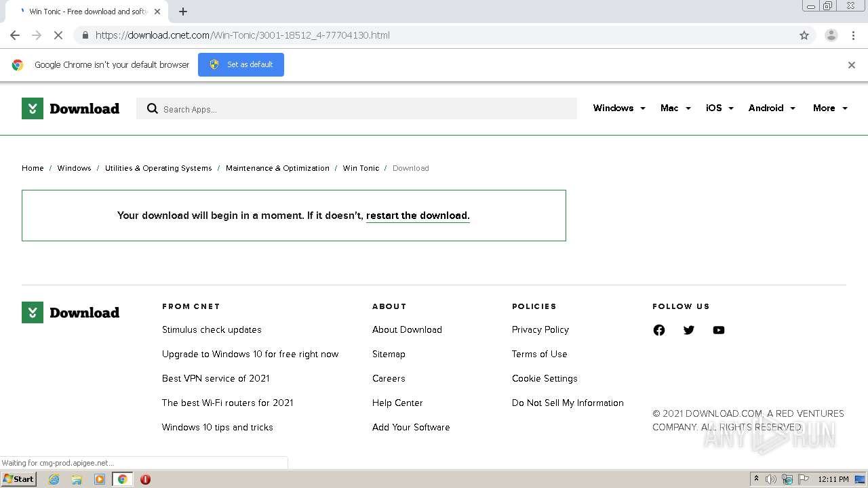Open the Privacy Policy link
The image size is (868, 488).
pyautogui.click(x=540, y=329)
